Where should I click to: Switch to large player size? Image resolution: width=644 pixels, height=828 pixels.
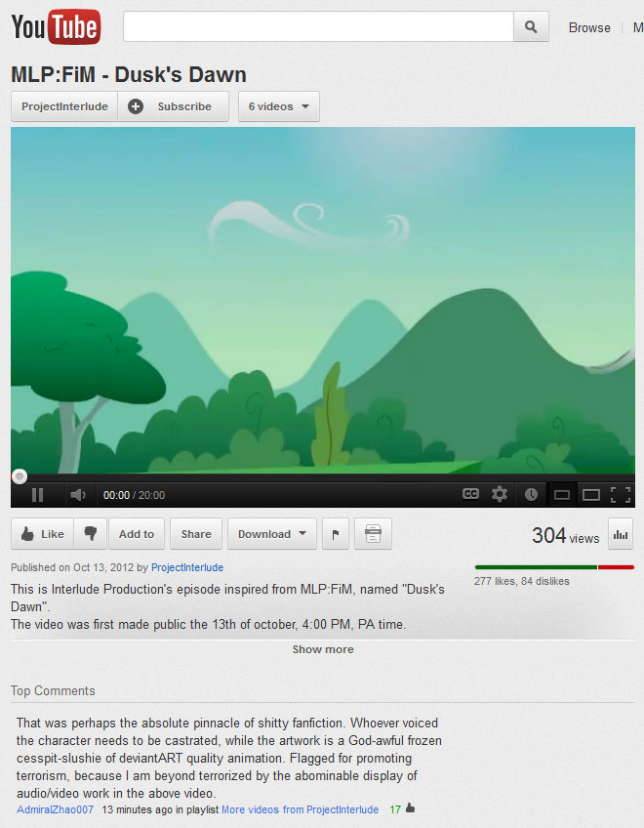point(591,495)
